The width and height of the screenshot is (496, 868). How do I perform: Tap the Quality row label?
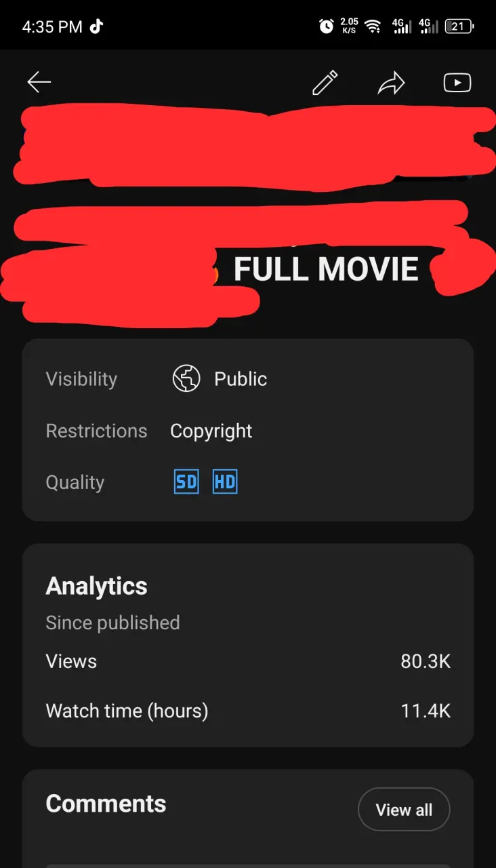point(75,483)
